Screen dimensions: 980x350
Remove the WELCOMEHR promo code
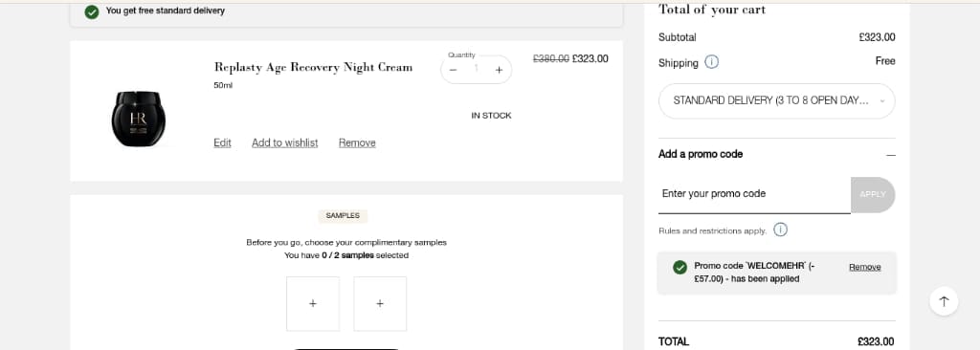click(x=864, y=267)
